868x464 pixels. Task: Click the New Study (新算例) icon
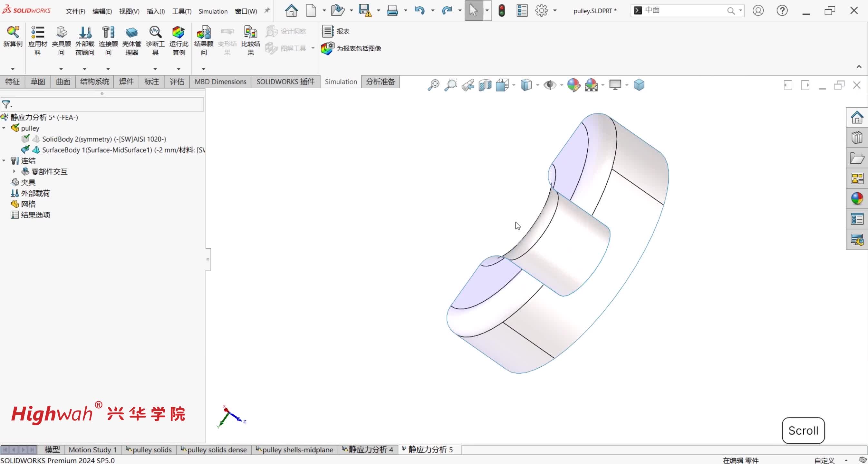pyautogui.click(x=13, y=32)
